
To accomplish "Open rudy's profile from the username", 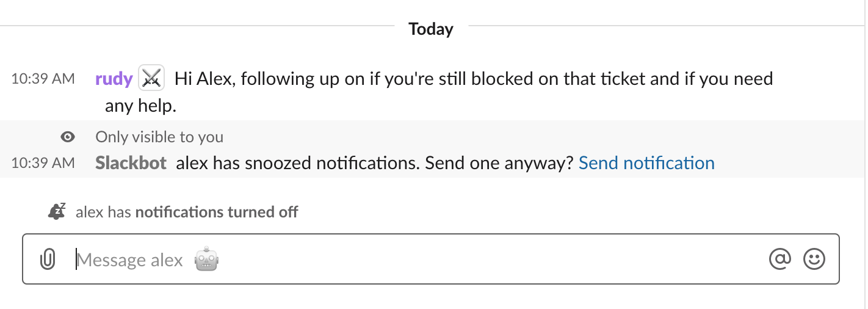I will coord(114,79).
